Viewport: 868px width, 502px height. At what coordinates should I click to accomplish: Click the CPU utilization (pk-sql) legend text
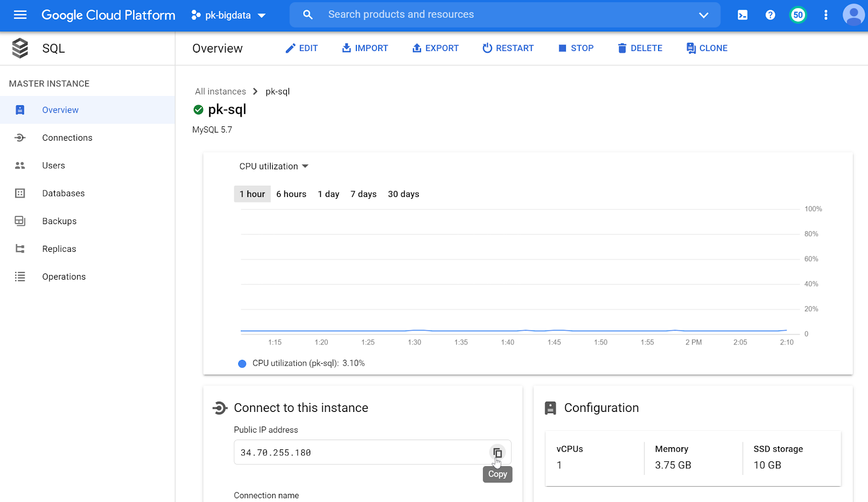pyautogui.click(x=296, y=364)
